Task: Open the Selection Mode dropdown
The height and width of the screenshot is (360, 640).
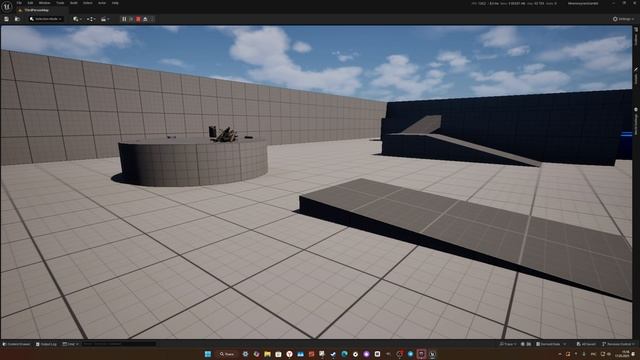Action: pos(45,19)
